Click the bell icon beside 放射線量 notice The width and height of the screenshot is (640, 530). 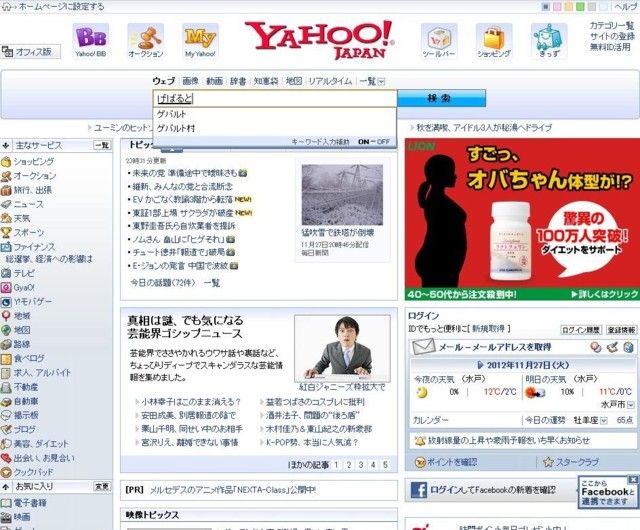[x=420, y=441]
